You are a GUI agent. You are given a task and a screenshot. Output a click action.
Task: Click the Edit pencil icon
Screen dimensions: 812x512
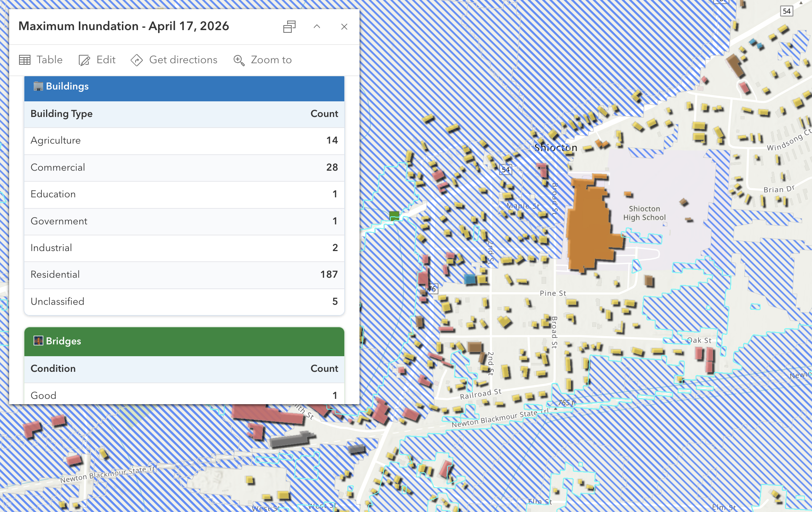click(x=84, y=60)
